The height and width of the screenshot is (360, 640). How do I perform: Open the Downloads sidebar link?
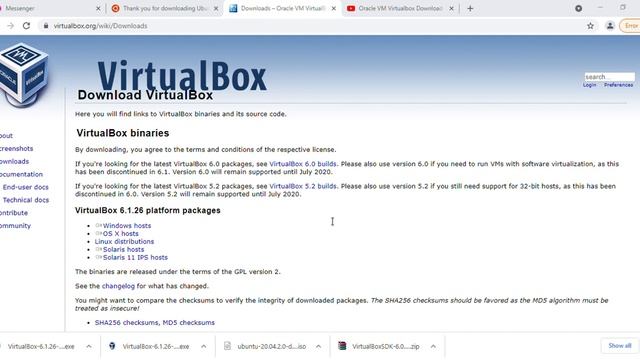tap(14, 161)
